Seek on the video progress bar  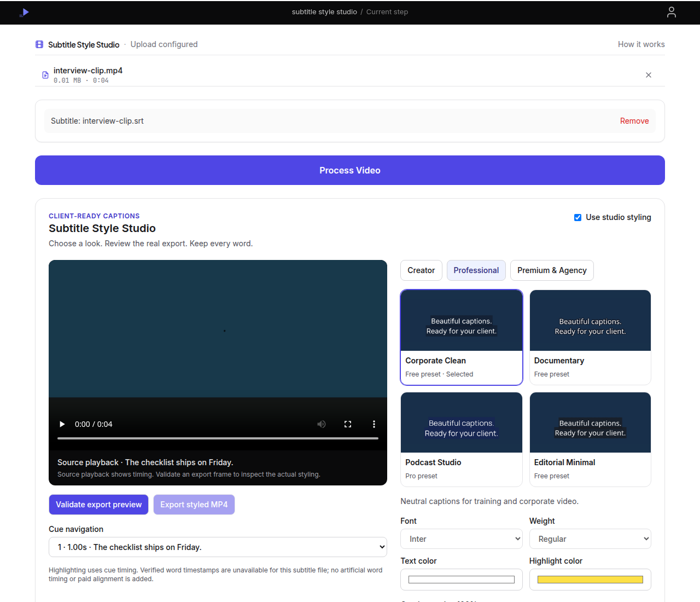pos(218,438)
